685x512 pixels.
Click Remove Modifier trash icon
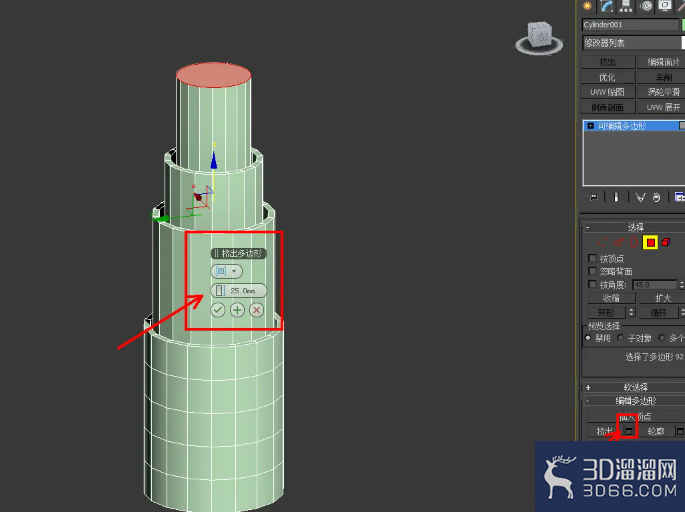click(657, 197)
